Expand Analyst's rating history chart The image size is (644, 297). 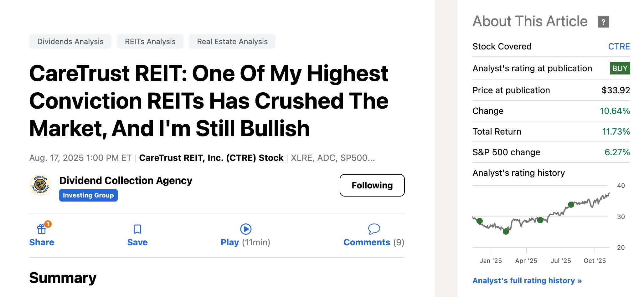pyautogui.click(x=518, y=173)
